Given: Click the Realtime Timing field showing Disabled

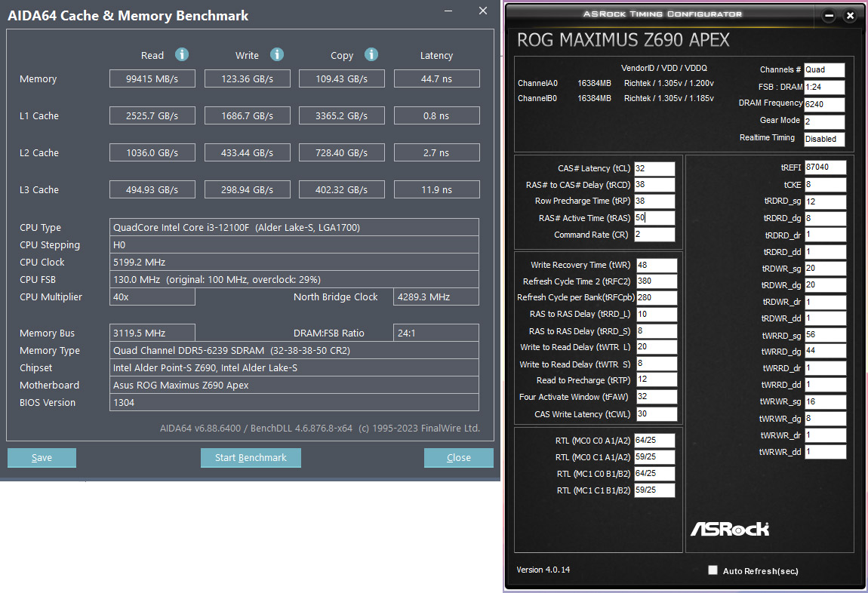Looking at the screenshot, I should pos(824,139).
